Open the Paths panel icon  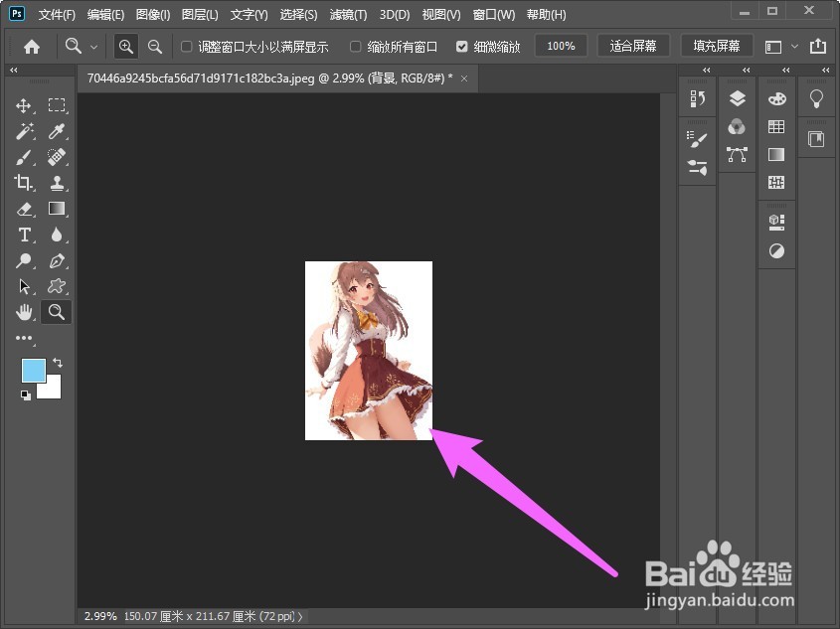[738, 155]
